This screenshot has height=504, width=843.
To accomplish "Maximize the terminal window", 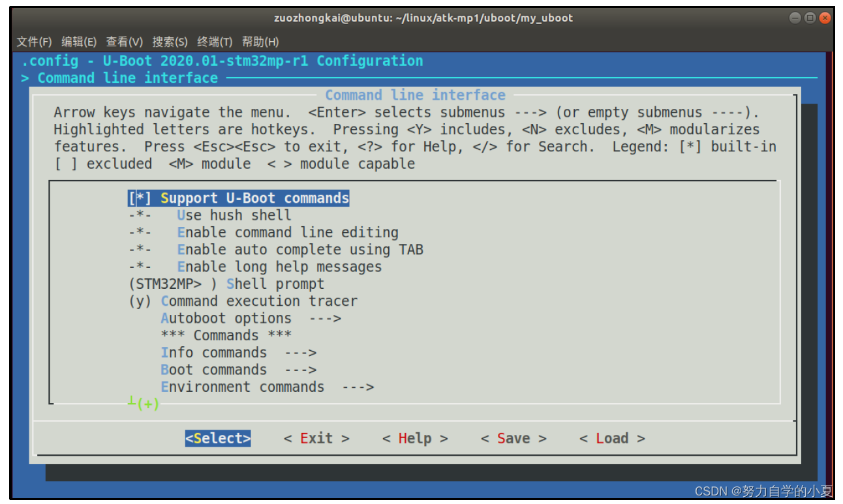I will [810, 18].
